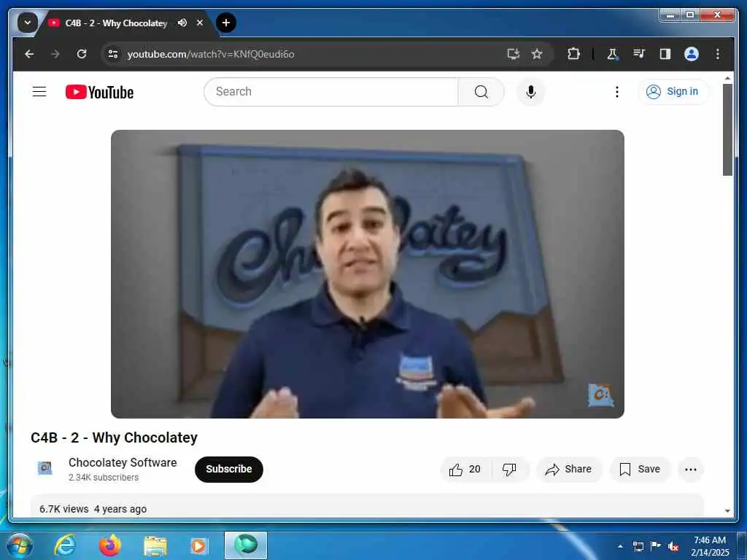Toggle the Chrome side panel
747x560 pixels.
click(x=665, y=54)
